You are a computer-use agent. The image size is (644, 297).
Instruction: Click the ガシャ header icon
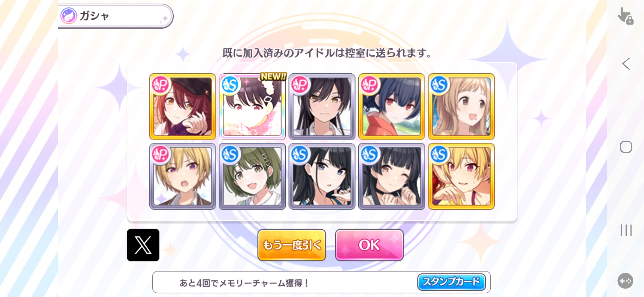(68, 16)
